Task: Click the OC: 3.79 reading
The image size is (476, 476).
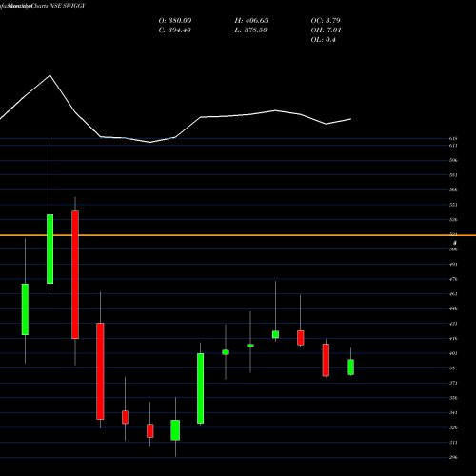Action: [326, 21]
